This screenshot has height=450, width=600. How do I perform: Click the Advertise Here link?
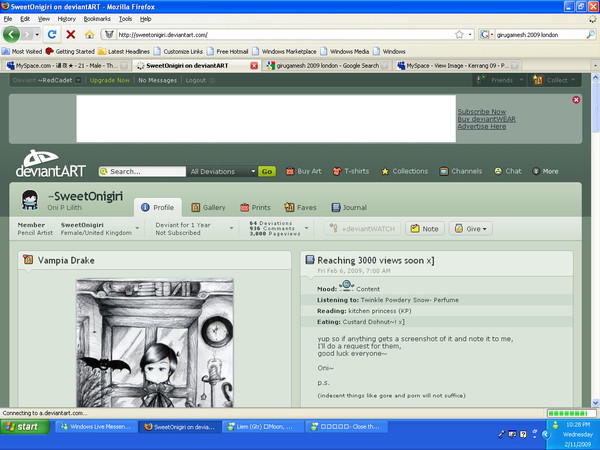(x=482, y=126)
